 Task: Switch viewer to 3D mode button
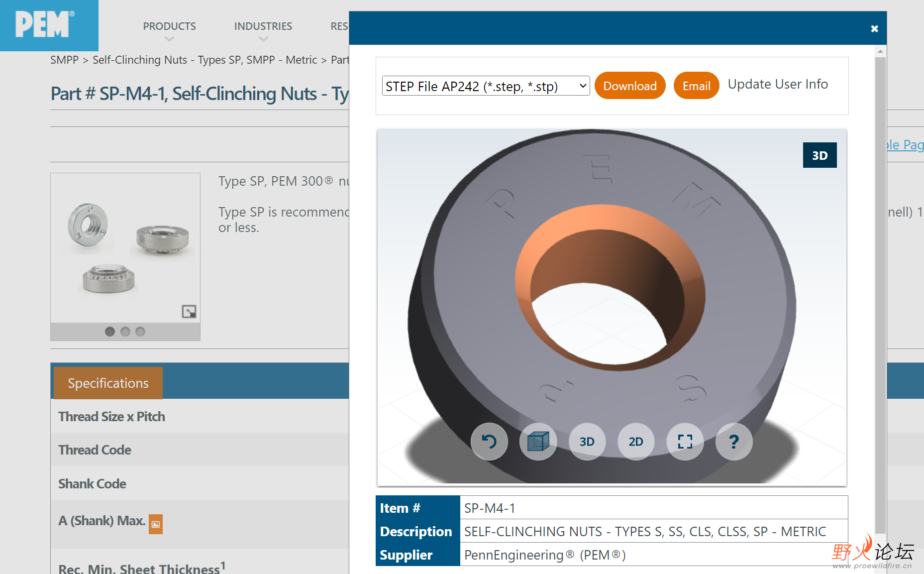point(587,442)
